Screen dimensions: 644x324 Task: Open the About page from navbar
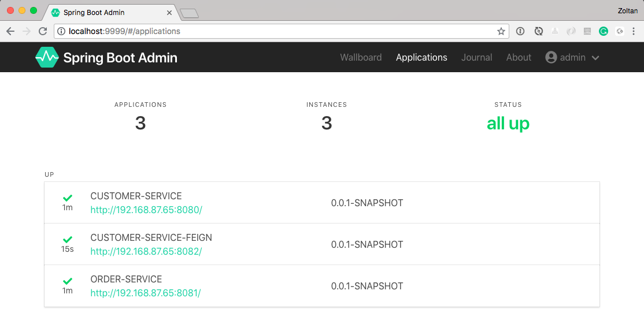tap(519, 57)
